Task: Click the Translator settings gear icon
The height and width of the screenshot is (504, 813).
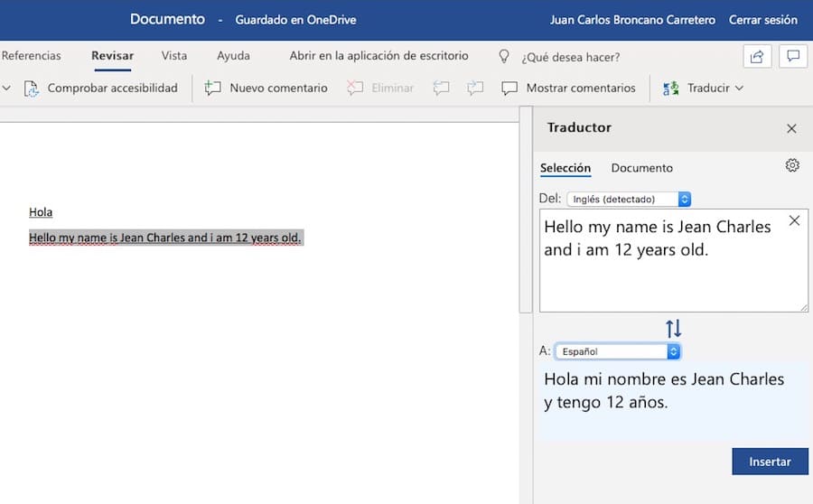Action: coord(792,165)
